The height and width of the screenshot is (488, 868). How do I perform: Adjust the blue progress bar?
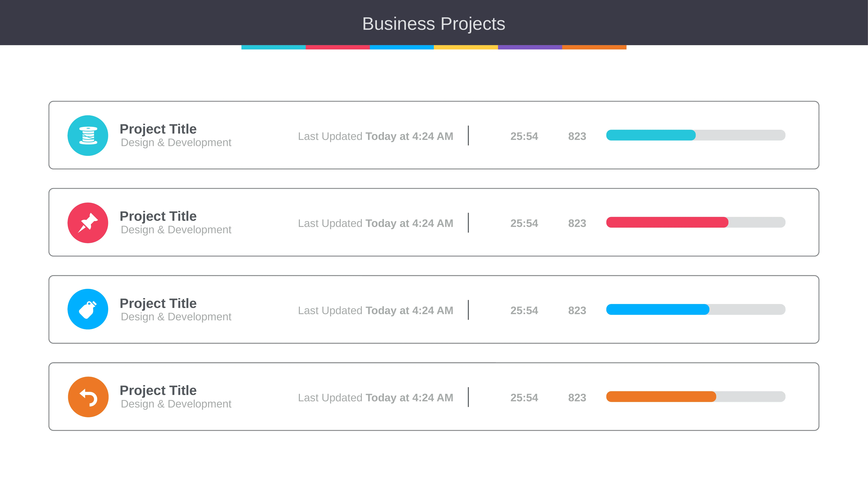pos(696,309)
